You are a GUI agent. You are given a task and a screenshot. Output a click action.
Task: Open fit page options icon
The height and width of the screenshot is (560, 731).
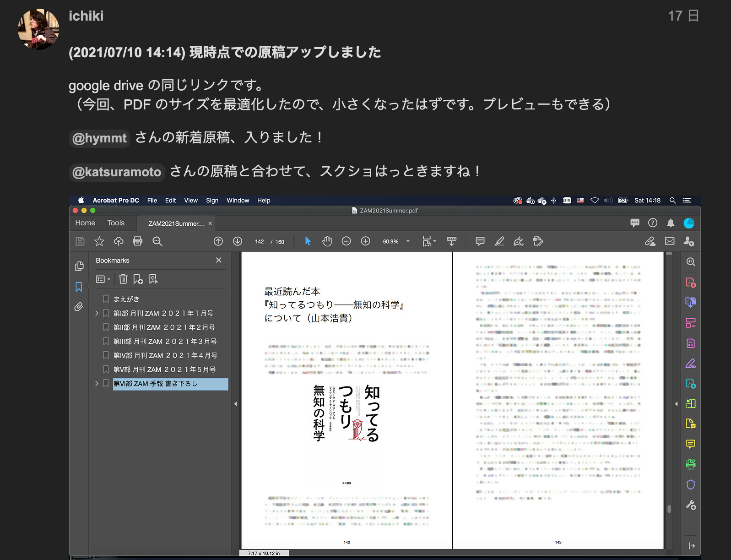429,241
